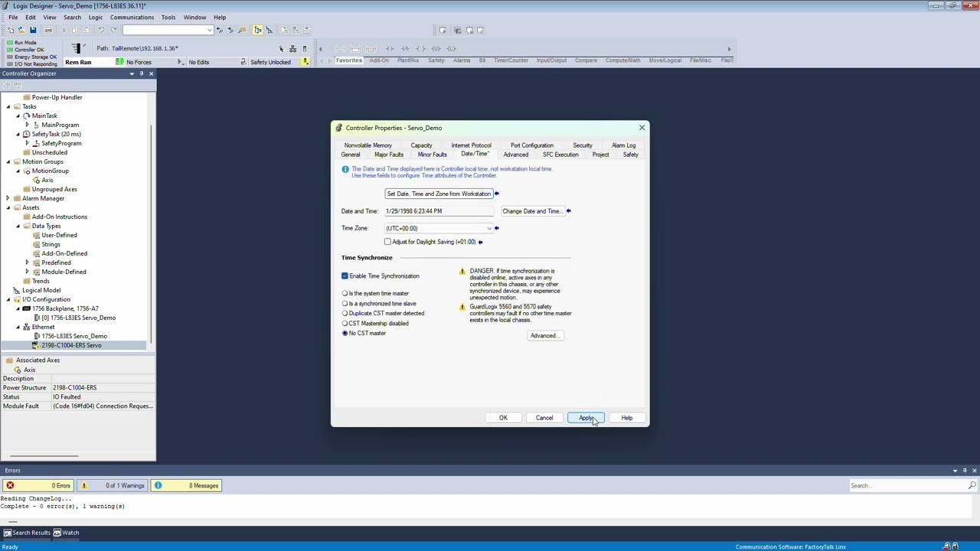Select 'Duplicate CST master detected' radio

(345, 314)
